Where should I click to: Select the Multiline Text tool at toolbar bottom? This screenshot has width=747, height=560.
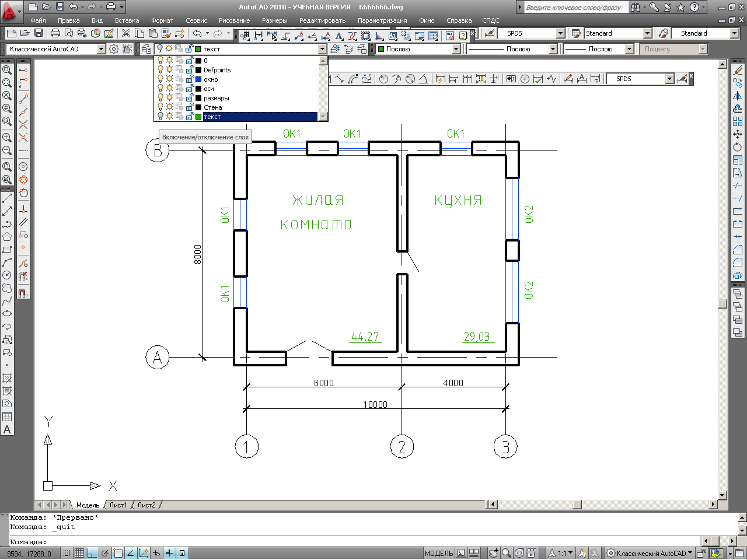point(7,430)
